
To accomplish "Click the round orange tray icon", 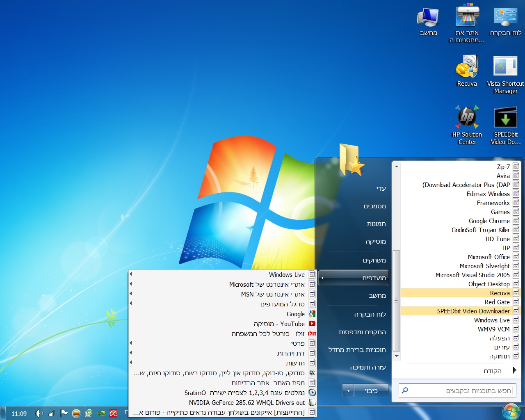I will (x=76, y=413).
